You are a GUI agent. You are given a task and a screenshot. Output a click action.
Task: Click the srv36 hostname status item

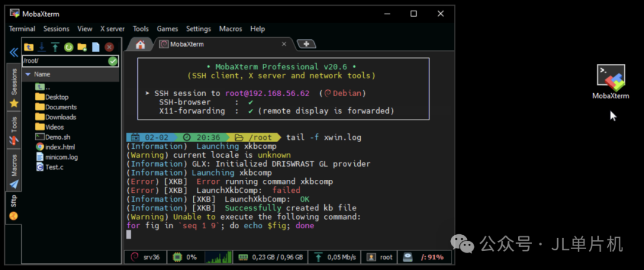(145, 257)
